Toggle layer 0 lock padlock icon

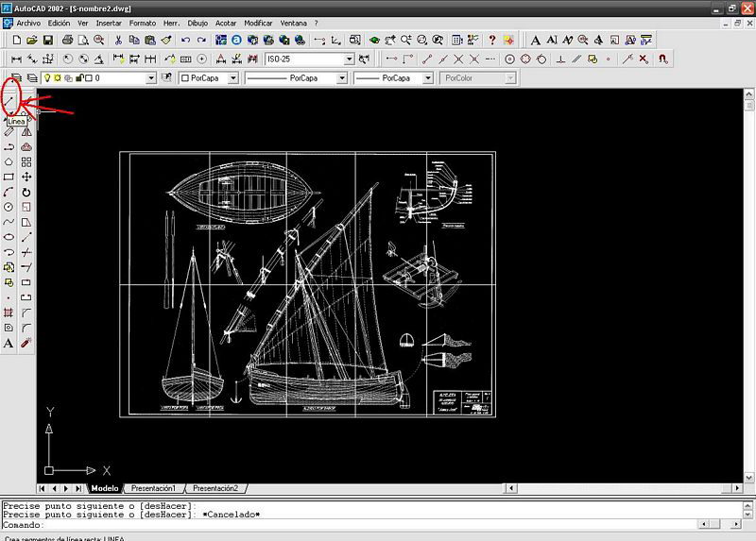(x=79, y=78)
